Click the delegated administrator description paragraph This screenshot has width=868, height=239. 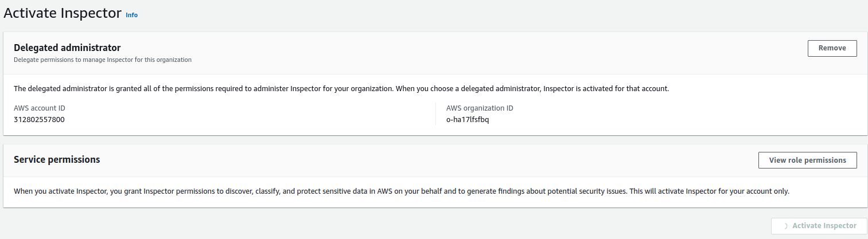pyautogui.click(x=341, y=89)
